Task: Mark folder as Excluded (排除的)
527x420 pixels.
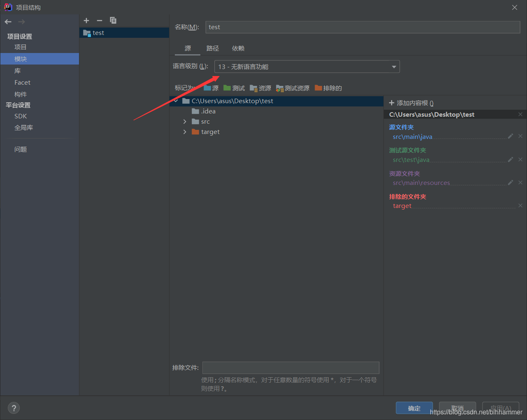Action: (328, 88)
